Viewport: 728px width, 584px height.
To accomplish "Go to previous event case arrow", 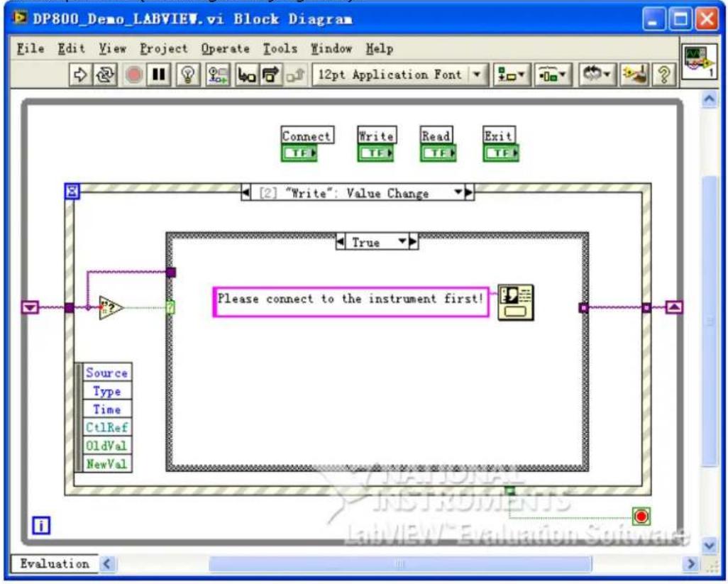I will click(246, 192).
